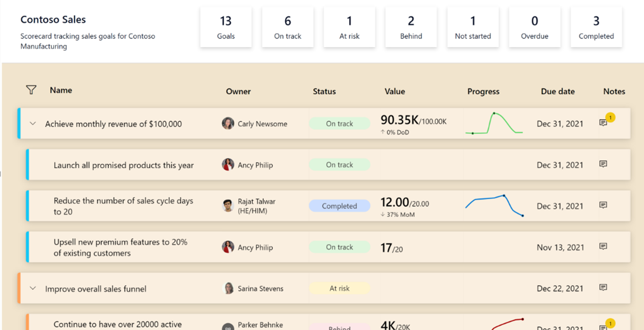Open goal Upsell new premium features

point(120,248)
